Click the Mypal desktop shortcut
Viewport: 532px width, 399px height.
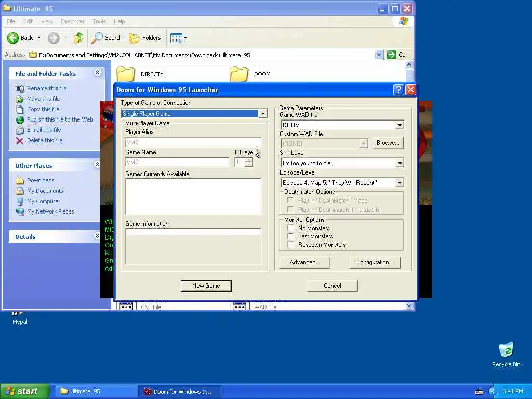19,317
